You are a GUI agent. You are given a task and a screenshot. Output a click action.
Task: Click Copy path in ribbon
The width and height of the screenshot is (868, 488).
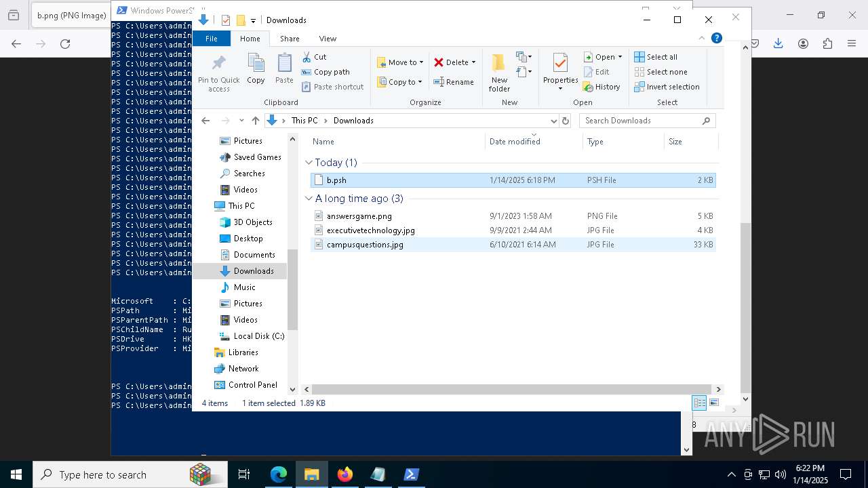click(x=325, y=72)
